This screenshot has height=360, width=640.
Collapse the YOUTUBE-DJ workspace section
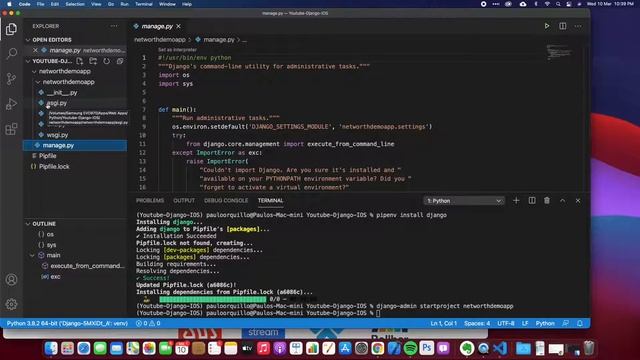49,61
